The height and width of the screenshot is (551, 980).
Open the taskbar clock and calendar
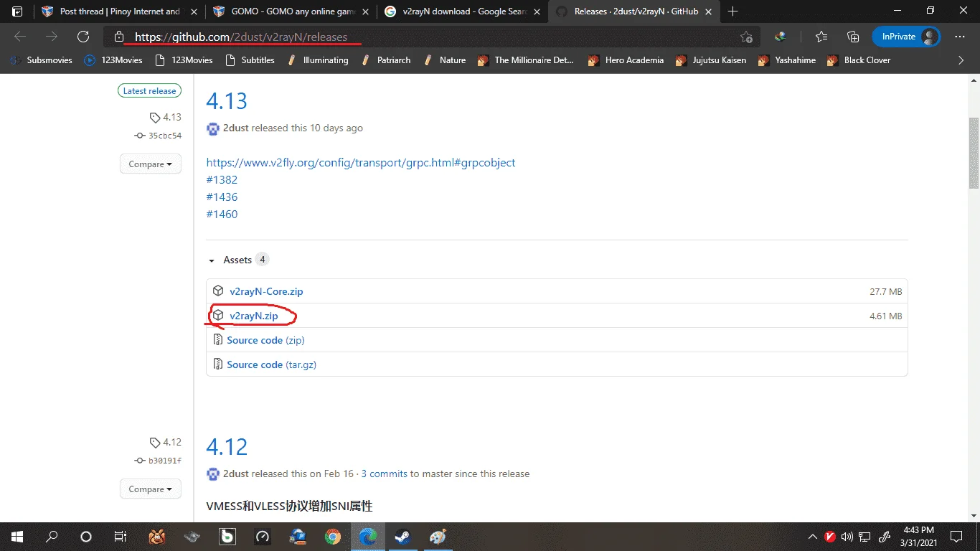point(919,537)
